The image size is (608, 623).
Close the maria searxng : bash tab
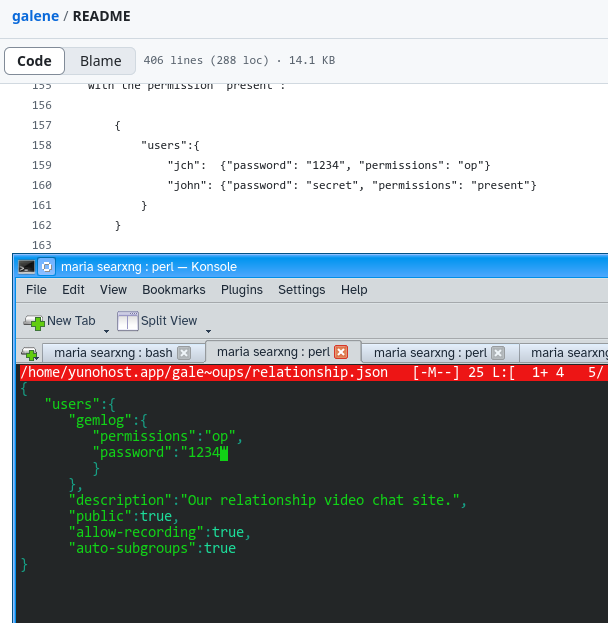pos(184,353)
